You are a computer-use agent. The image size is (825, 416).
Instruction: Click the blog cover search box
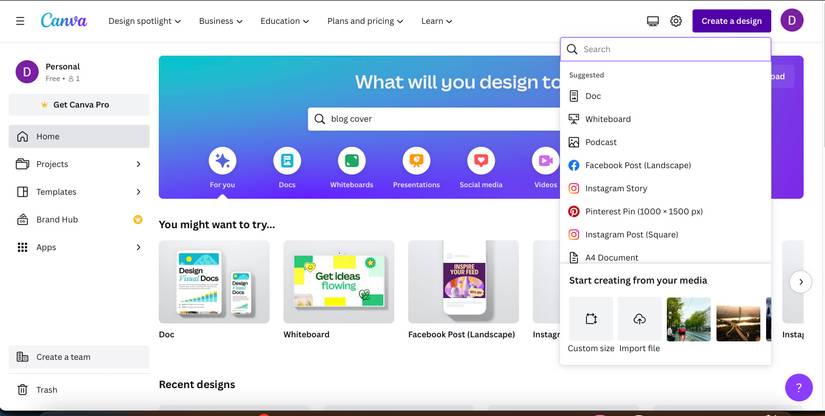pyautogui.click(x=434, y=119)
